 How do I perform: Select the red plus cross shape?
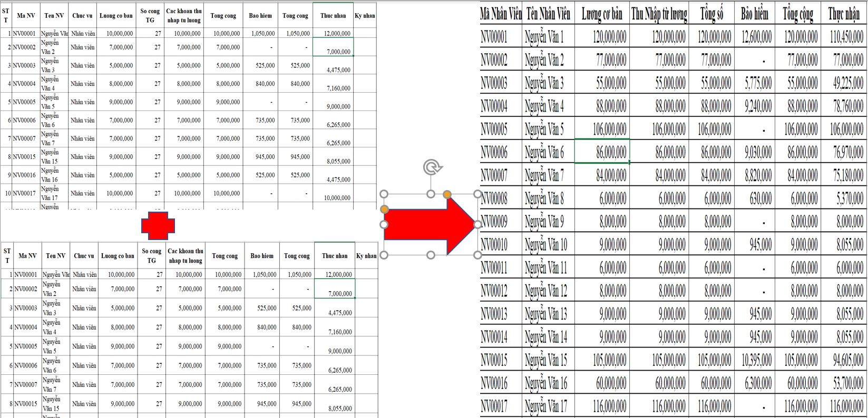coord(158,226)
